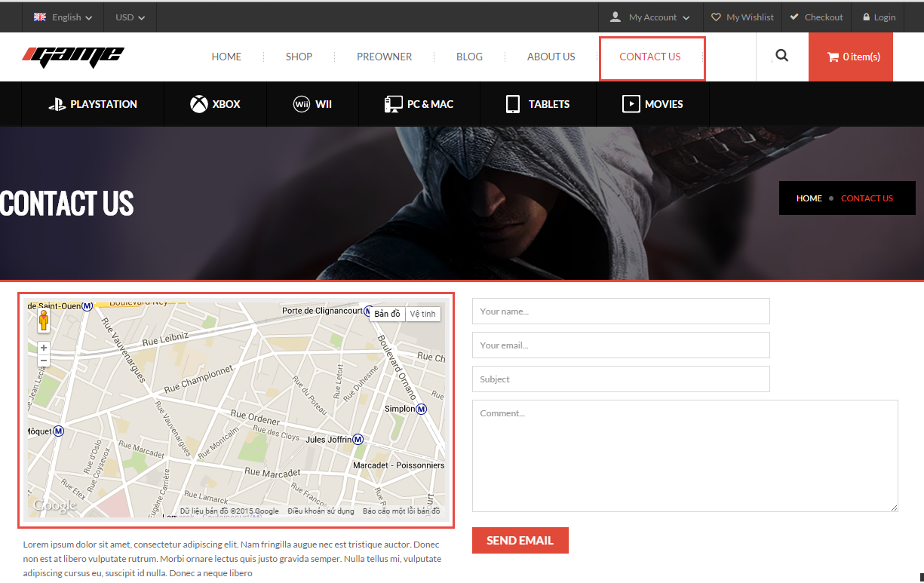Click the Your name input field
Screen dimensions: 924x583
click(x=621, y=311)
